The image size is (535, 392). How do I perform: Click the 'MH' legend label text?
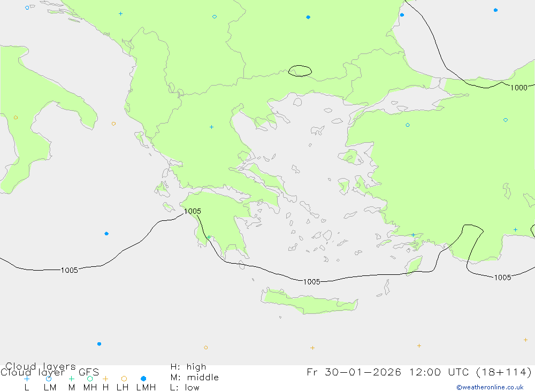point(90,388)
